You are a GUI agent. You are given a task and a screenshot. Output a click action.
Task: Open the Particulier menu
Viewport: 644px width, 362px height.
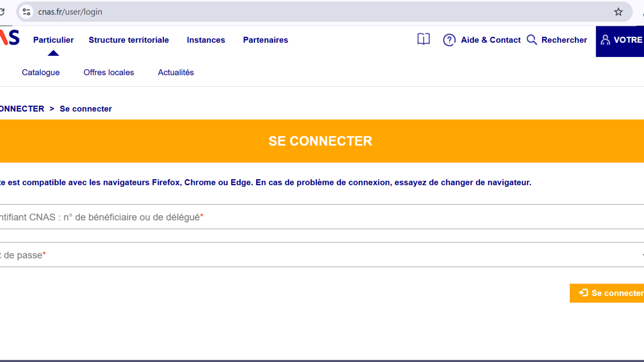click(x=53, y=40)
